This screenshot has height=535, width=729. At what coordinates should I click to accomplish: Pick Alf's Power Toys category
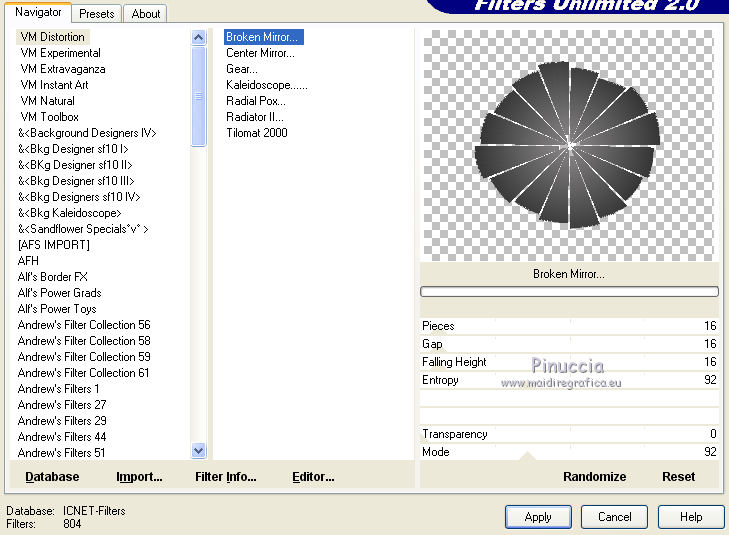click(x=57, y=309)
